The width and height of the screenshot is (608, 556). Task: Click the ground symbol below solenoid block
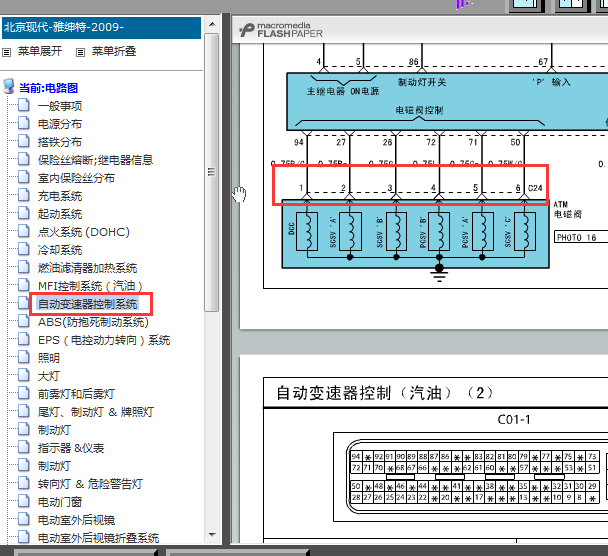pyautogui.click(x=439, y=273)
